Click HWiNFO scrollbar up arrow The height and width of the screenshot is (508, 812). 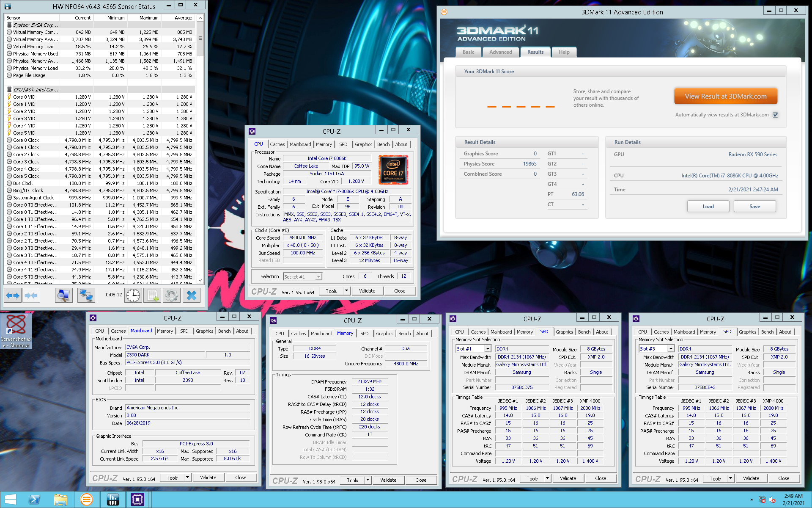pos(200,18)
